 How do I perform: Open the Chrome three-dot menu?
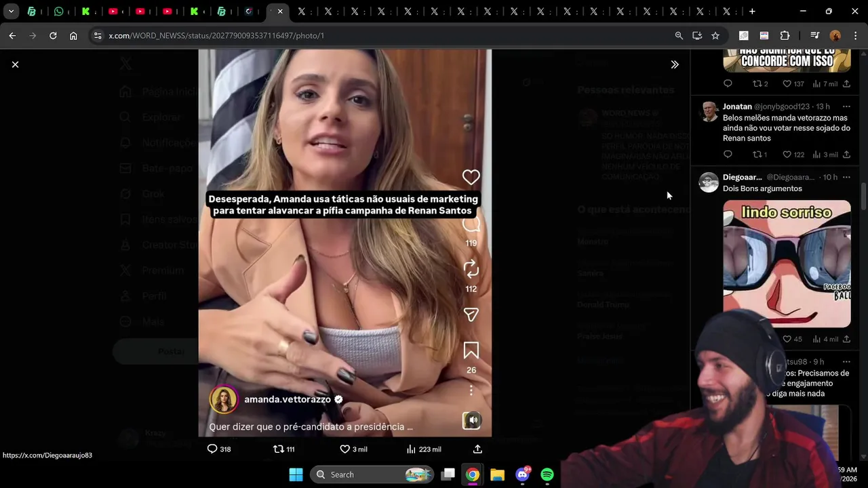pos(854,35)
